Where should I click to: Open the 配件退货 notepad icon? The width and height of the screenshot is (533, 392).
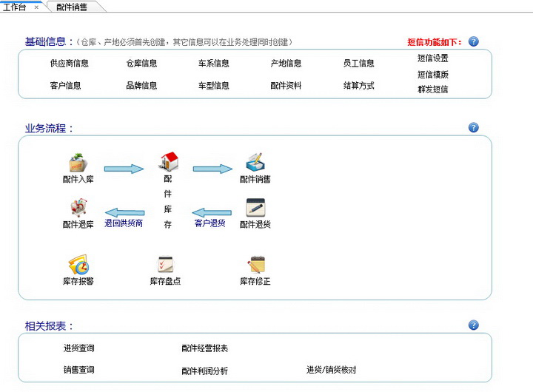click(255, 208)
